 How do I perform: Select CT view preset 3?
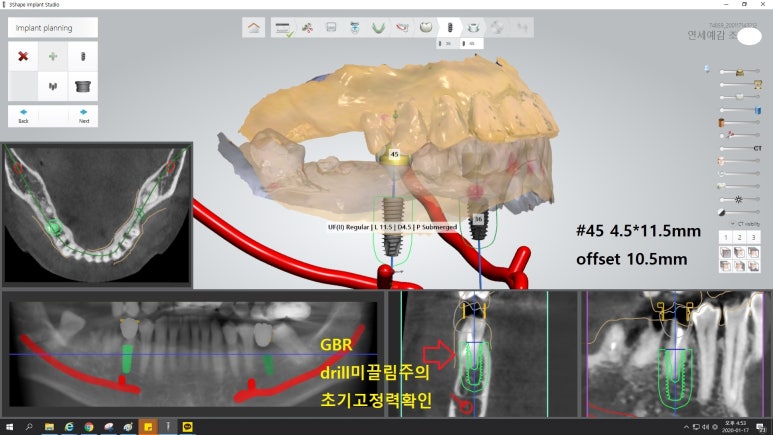[753, 237]
